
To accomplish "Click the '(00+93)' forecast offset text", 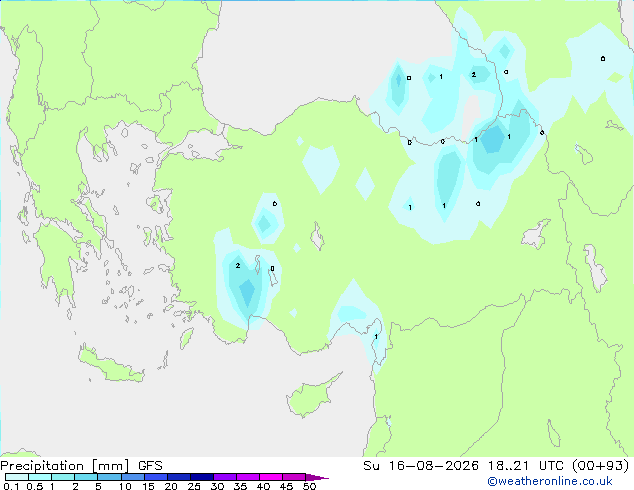I will coord(601,466).
